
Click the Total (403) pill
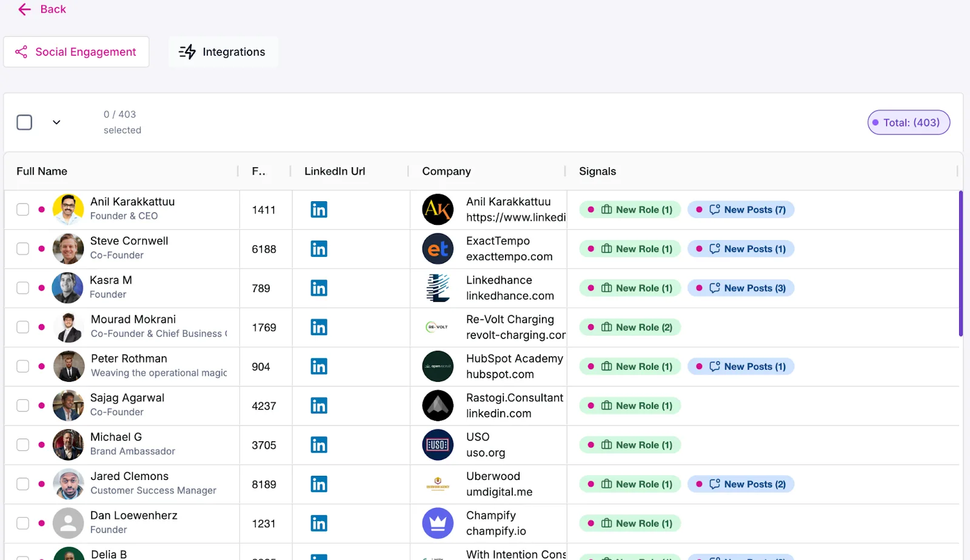tap(909, 122)
